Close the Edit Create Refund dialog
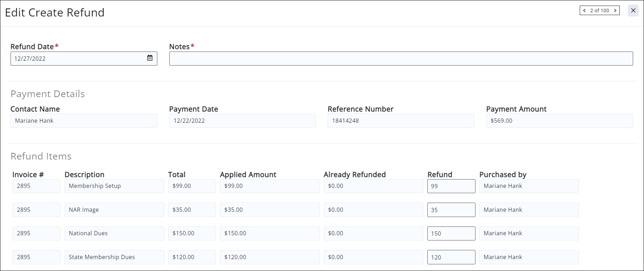 click(633, 11)
